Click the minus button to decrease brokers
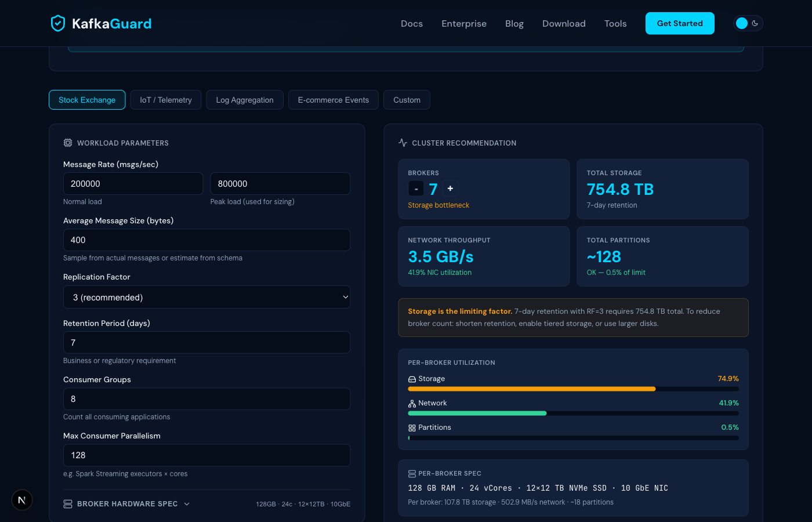Screen dimensions: 812x522 (x=416, y=188)
